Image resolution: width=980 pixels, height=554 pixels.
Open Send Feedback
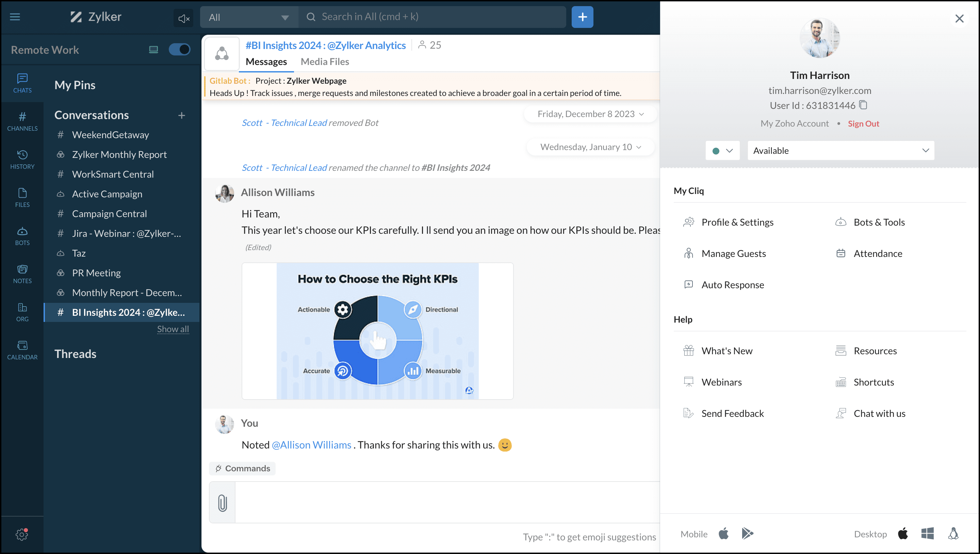click(723, 413)
